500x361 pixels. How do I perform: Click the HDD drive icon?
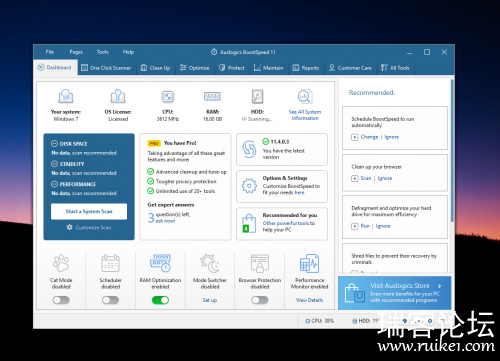tap(257, 97)
